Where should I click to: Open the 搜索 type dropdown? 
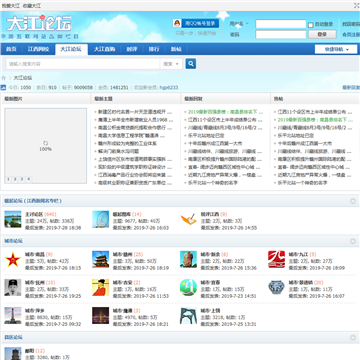pyautogui.click(x=171, y=64)
